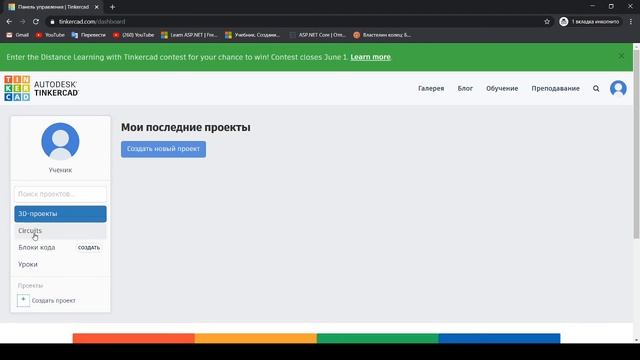This screenshot has height=360, width=640.
Task: Select Circuits in the sidebar
Action: (x=60, y=231)
